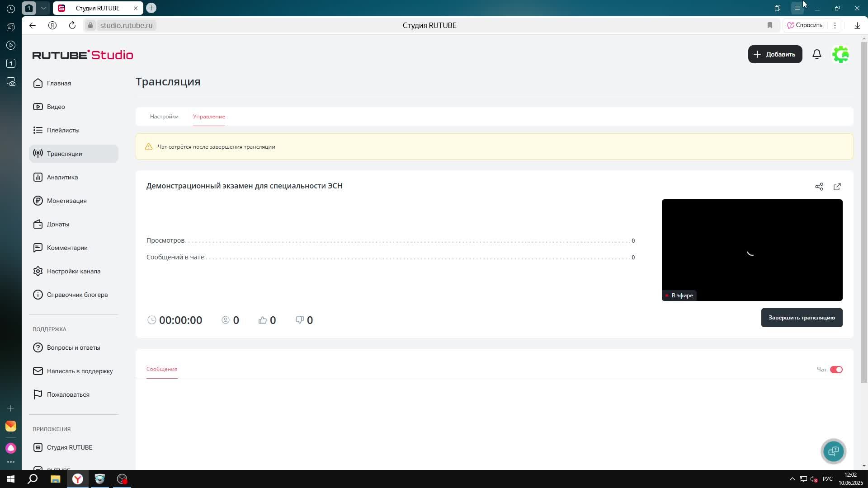Select Трансляции in the sidebar
This screenshot has width=868, height=488.
coord(74,154)
